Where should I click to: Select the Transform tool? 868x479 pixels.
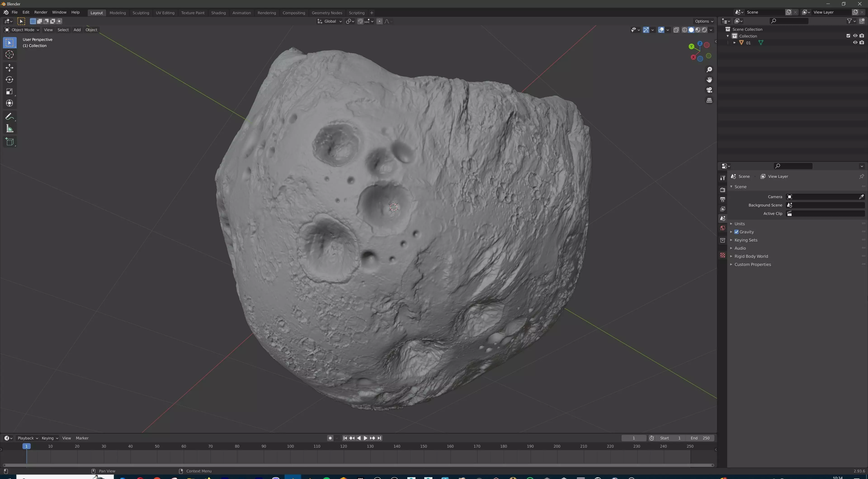coord(9,103)
